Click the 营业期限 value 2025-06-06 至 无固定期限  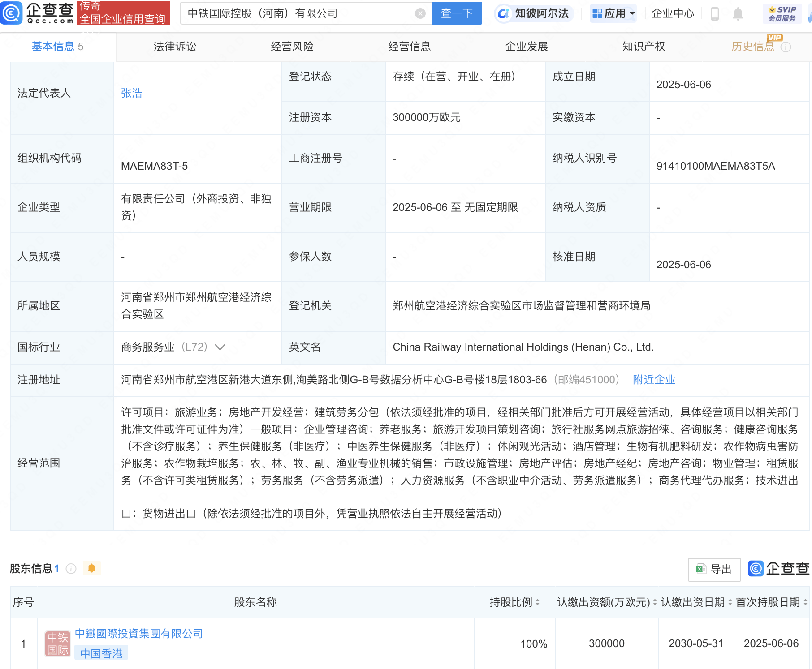[455, 207]
